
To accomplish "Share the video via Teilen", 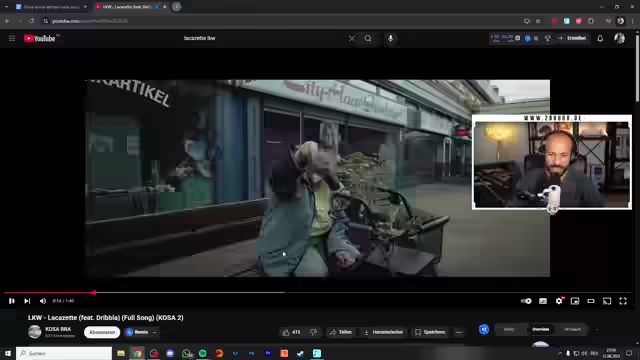I will click(x=341, y=332).
